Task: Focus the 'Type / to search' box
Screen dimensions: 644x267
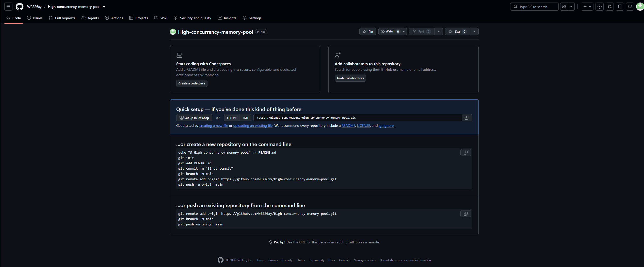Action: (534, 7)
